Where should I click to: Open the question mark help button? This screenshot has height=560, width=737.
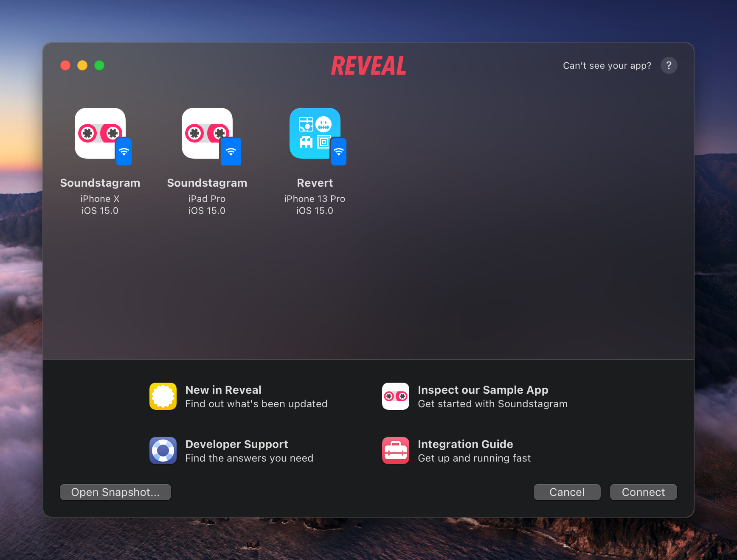click(x=669, y=65)
